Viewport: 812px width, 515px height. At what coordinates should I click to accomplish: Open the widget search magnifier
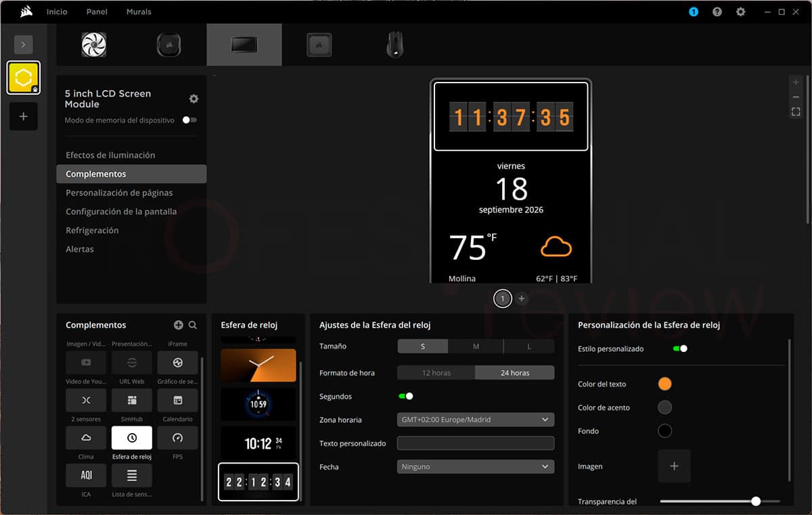193,325
